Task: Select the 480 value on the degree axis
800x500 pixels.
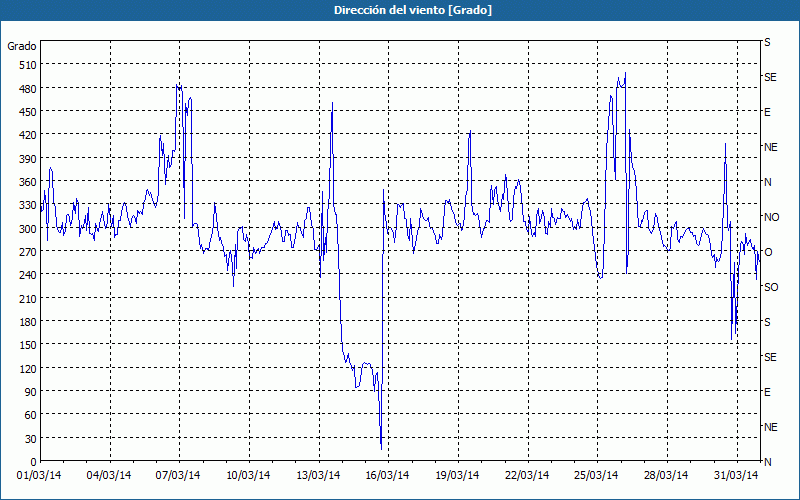Action: point(28,89)
